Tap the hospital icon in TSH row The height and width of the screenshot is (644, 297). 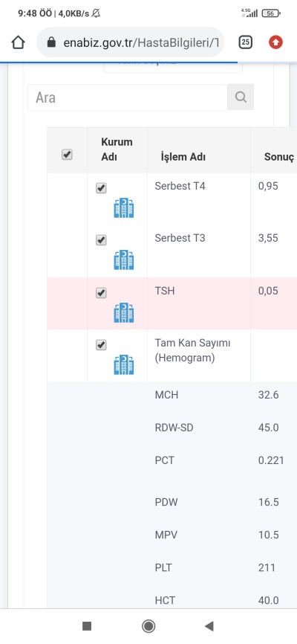coord(124,312)
